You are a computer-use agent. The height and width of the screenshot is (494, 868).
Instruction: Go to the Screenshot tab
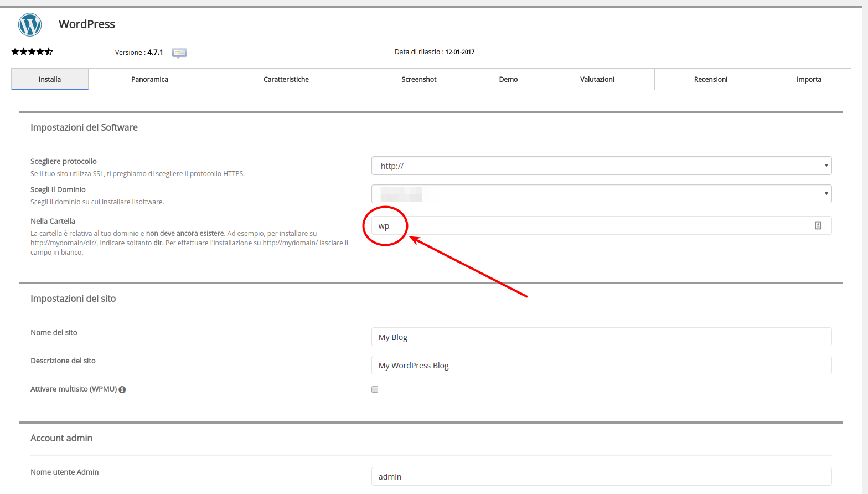pos(419,79)
